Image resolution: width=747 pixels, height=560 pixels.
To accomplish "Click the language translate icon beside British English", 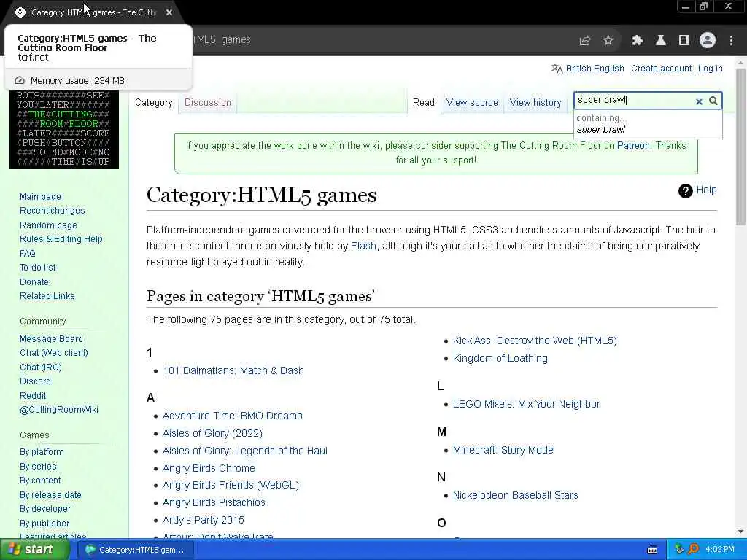I will click(557, 69).
